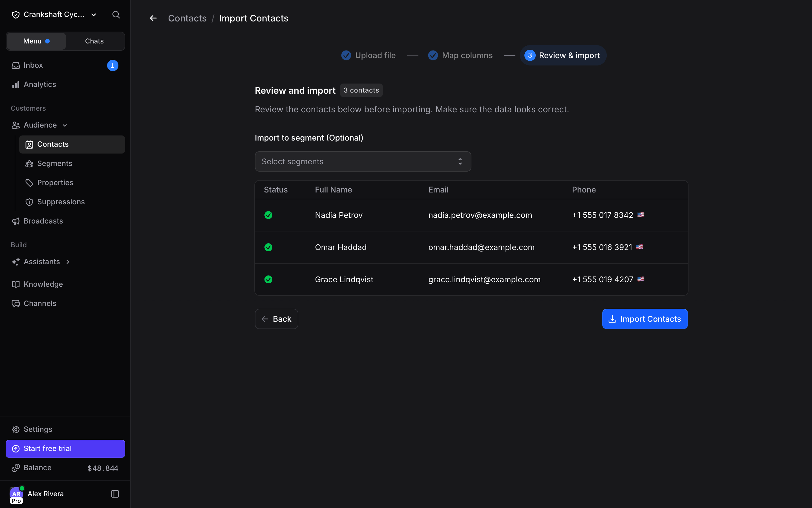Screen dimensions: 812x508
Task: Click email nadia.petrov@example.com
Action: tap(480, 215)
